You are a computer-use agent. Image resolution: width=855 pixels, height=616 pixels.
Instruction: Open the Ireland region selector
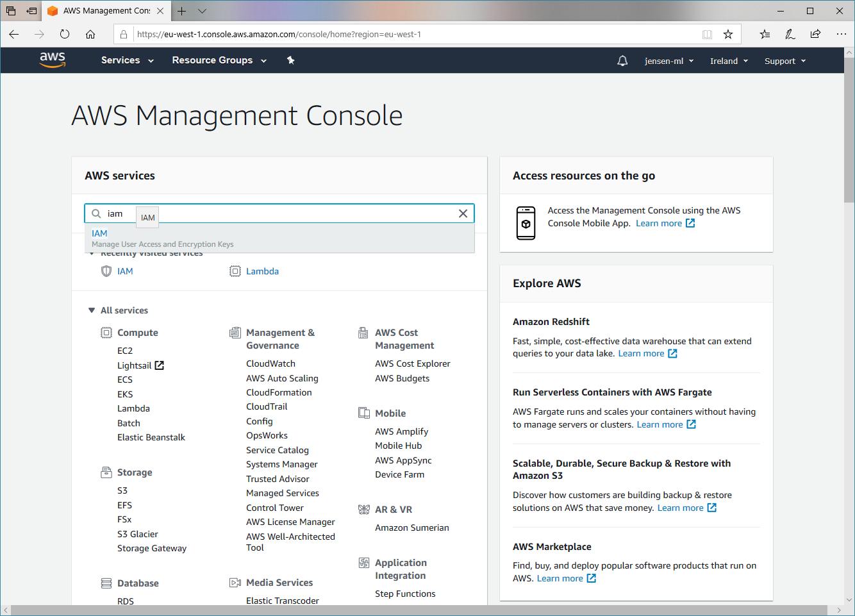pyautogui.click(x=729, y=61)
